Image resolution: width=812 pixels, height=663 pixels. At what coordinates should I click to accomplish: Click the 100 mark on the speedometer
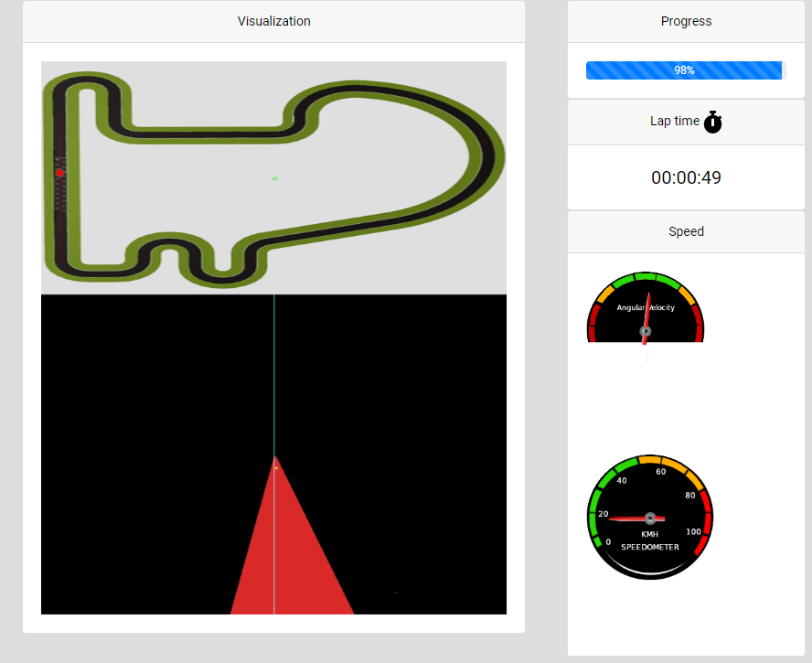point(693,531)
